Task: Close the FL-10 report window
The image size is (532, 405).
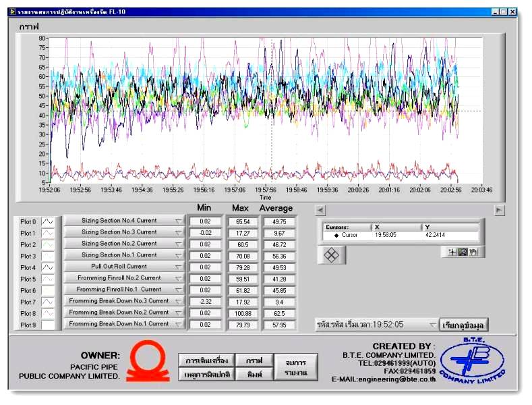Action: pos(512,12)
